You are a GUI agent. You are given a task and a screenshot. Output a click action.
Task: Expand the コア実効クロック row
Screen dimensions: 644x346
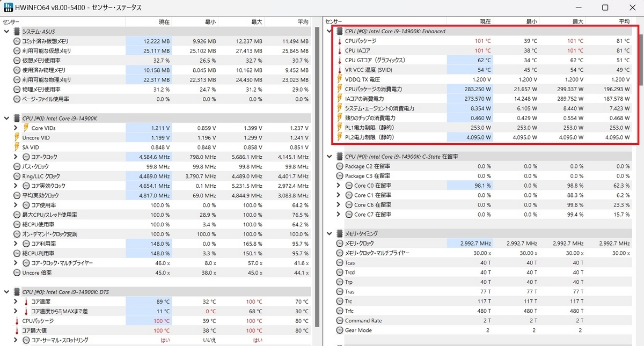click(16, 186)
